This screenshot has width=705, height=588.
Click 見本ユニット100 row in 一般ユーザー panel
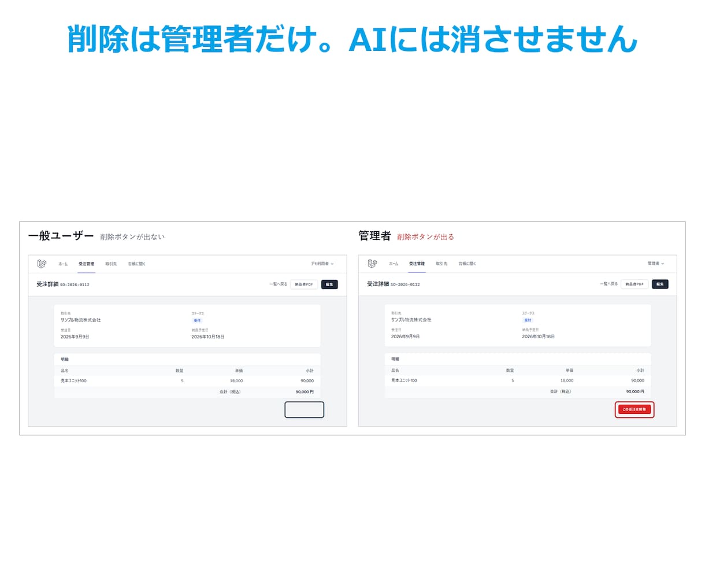point(187,381)
